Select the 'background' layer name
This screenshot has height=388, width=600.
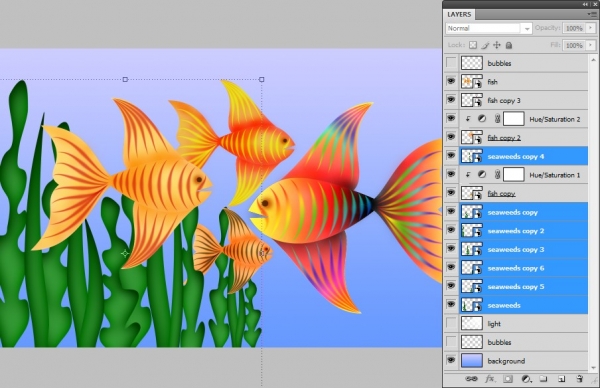(506, 361)
